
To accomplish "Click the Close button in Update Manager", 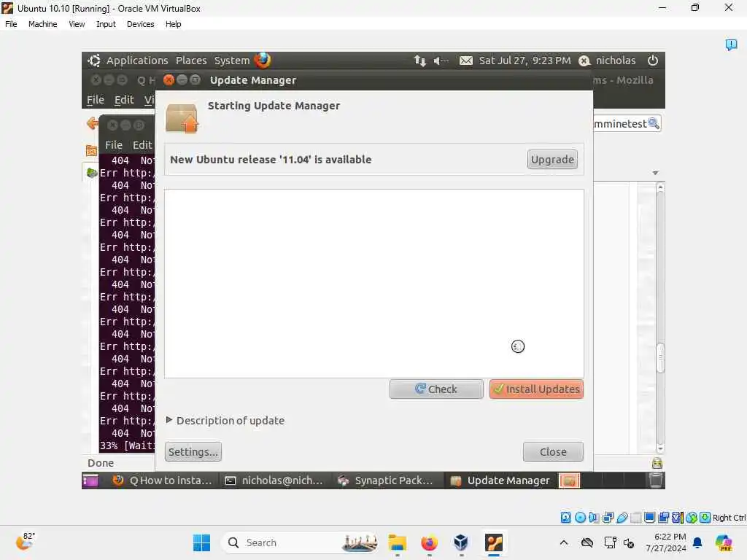I will [x=553, y=452].
